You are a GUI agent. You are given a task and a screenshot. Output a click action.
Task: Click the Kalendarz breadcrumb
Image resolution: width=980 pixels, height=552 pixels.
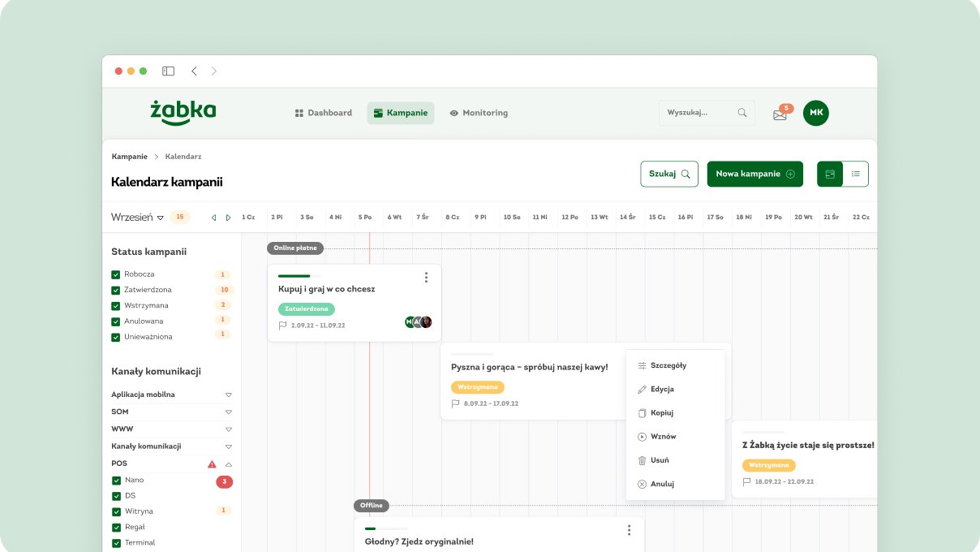tap(183, 157)
